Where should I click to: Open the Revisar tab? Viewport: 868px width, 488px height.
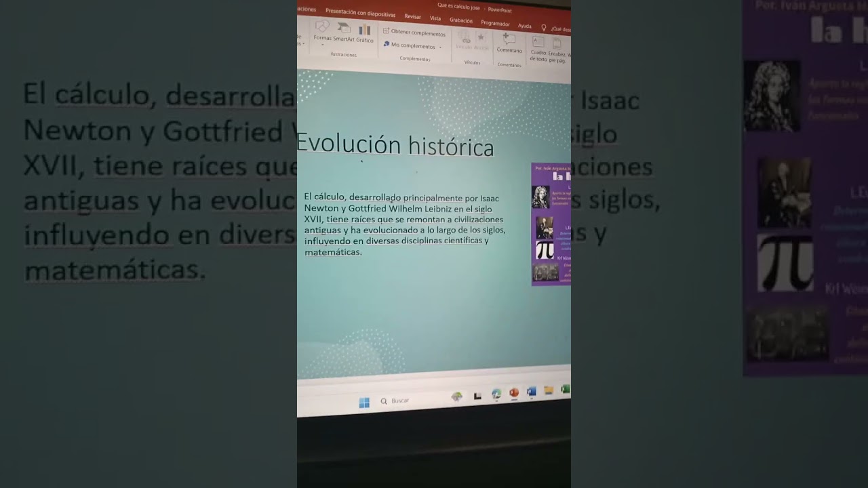[x=412, y=16]
